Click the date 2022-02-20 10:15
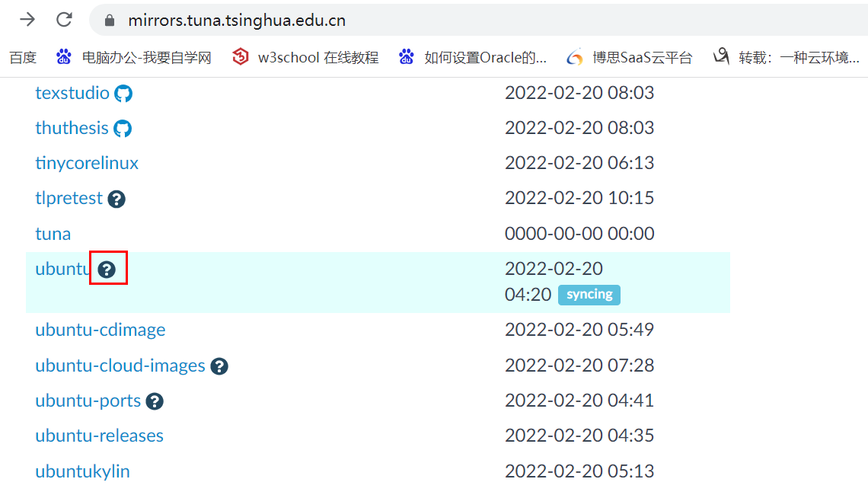The image size is (868, 495). pyautogui.click(x=579, y=198)
